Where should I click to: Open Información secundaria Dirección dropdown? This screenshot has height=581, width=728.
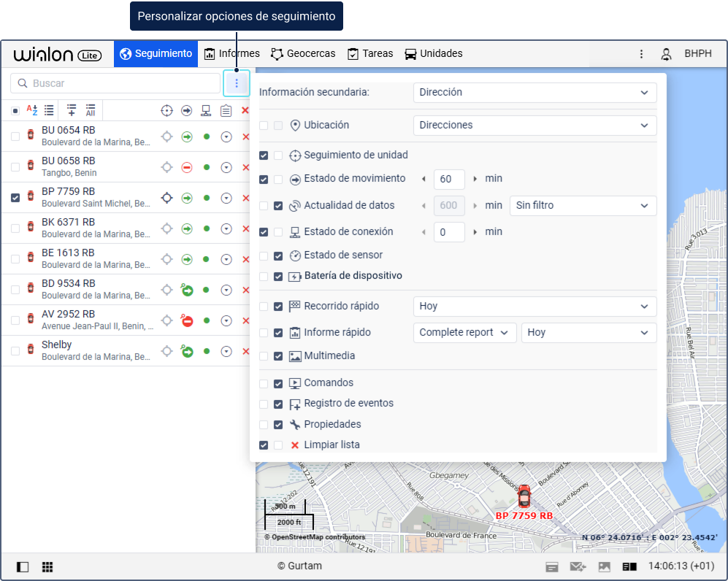tap(534, 93)
